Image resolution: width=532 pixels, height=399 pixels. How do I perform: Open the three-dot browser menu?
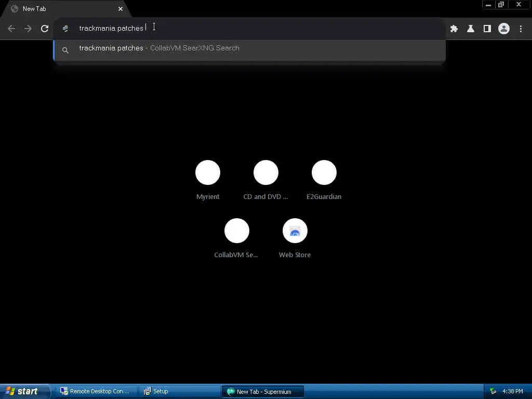pos(521,29)
